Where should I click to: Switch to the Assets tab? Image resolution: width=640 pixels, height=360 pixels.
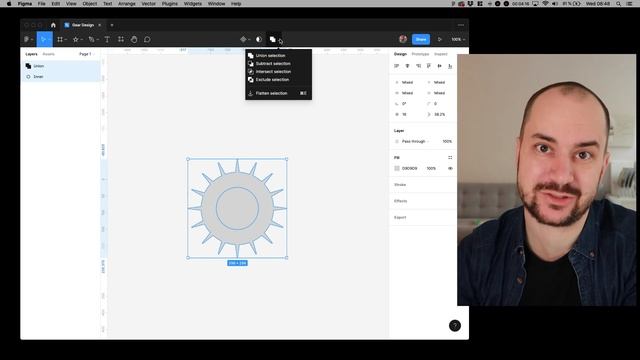point(49,54)
